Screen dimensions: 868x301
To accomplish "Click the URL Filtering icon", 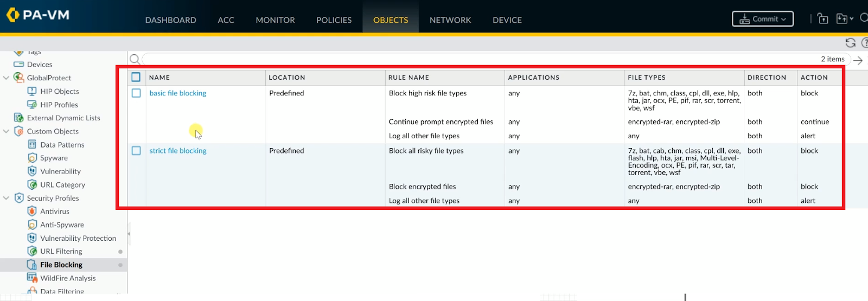I will point(32,251).
